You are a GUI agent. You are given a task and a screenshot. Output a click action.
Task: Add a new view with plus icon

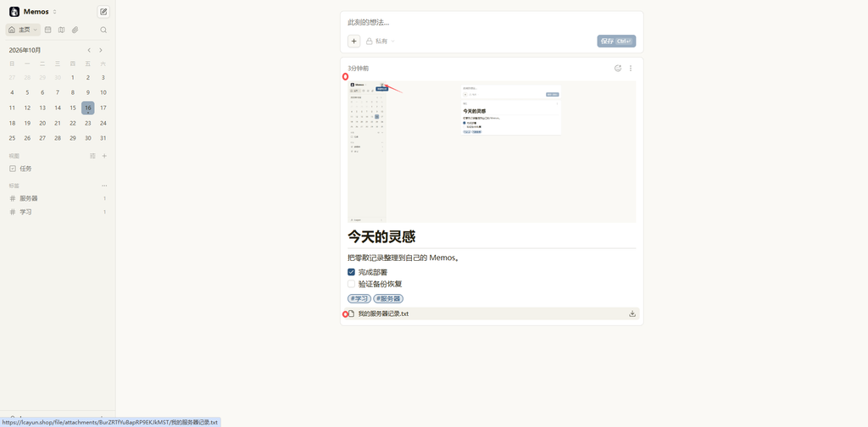pyautogui.click(x=104, y=156)
